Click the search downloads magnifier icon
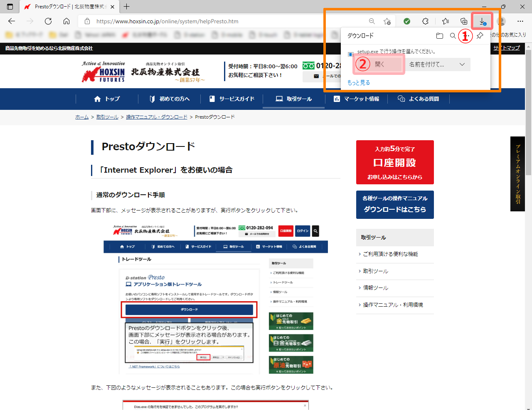 click(453, 36)
